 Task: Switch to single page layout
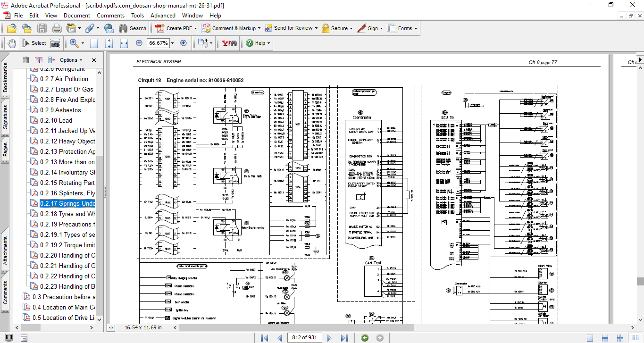point(589,337)
